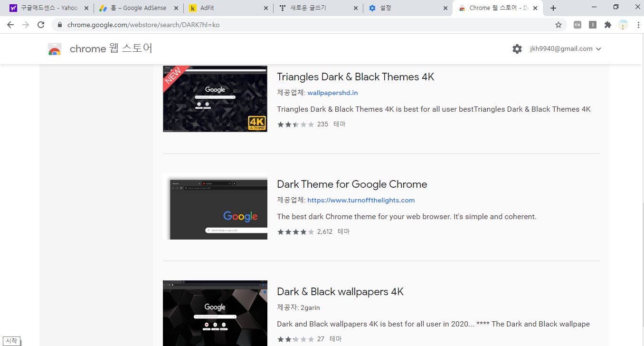
Task: Click the 테마 label beside 2,612
Action: [x=343, y=231]
